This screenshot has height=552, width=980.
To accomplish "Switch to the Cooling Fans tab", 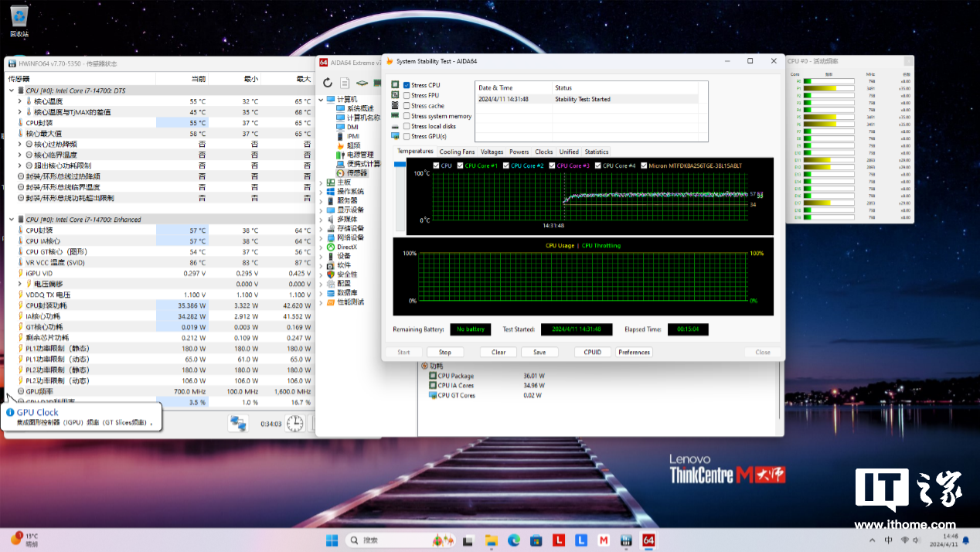I will pyautogui.click(x=457, y=152).
